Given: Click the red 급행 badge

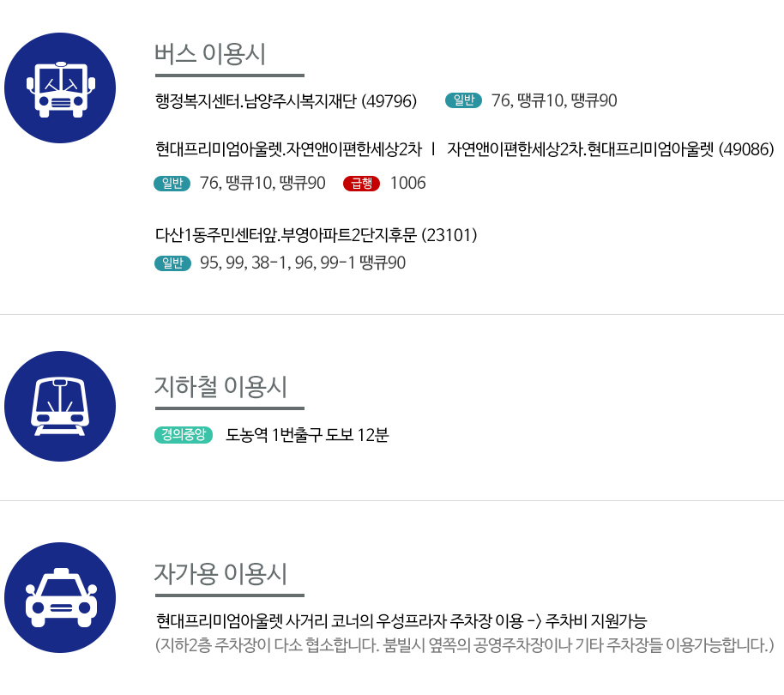Looking at the screenshot, I should [x=361, y=184].
